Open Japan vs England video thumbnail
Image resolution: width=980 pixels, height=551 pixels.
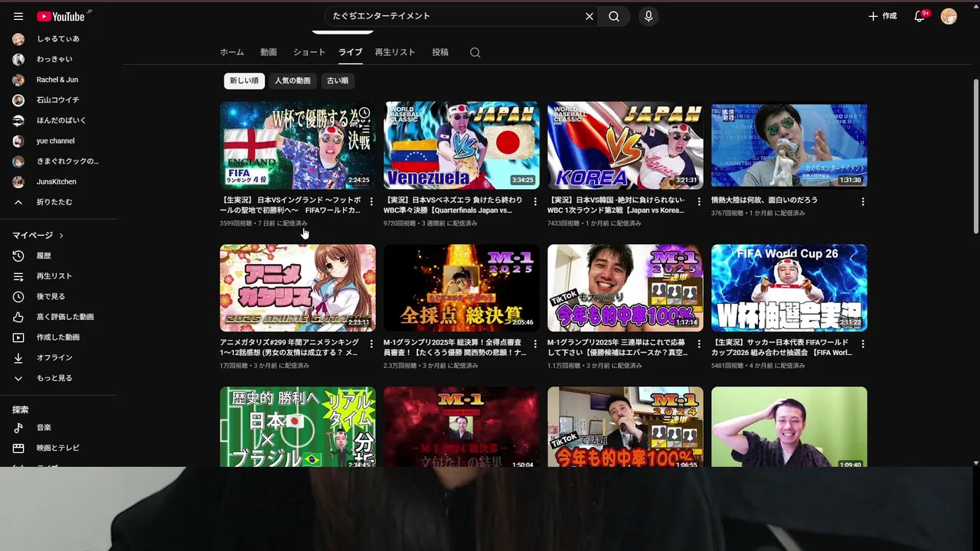[298, 145]
